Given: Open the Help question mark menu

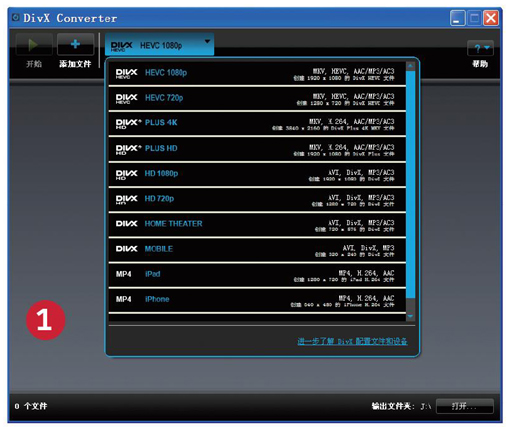Looking at the screenshot, I should (x=480, y=48).
